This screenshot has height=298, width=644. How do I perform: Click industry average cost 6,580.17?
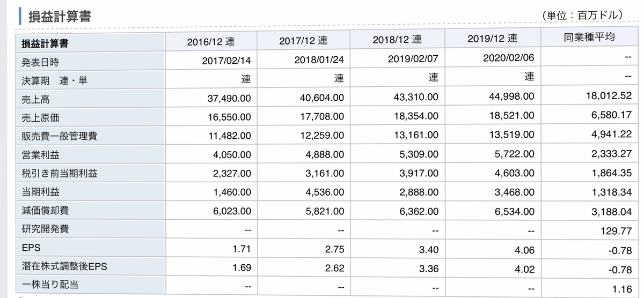[x=612, y=115]
